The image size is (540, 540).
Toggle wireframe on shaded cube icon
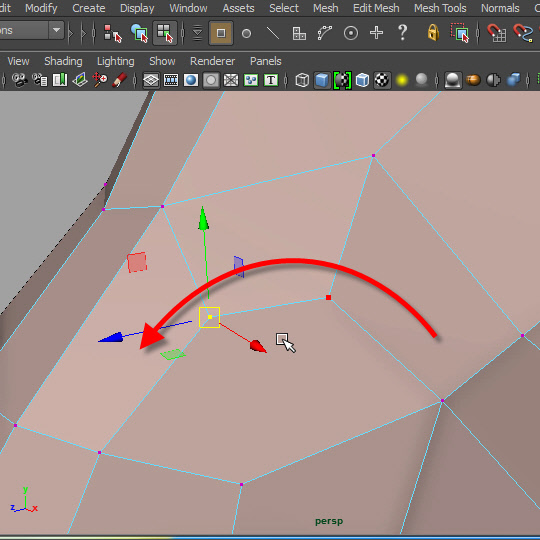tap(362, 81)
